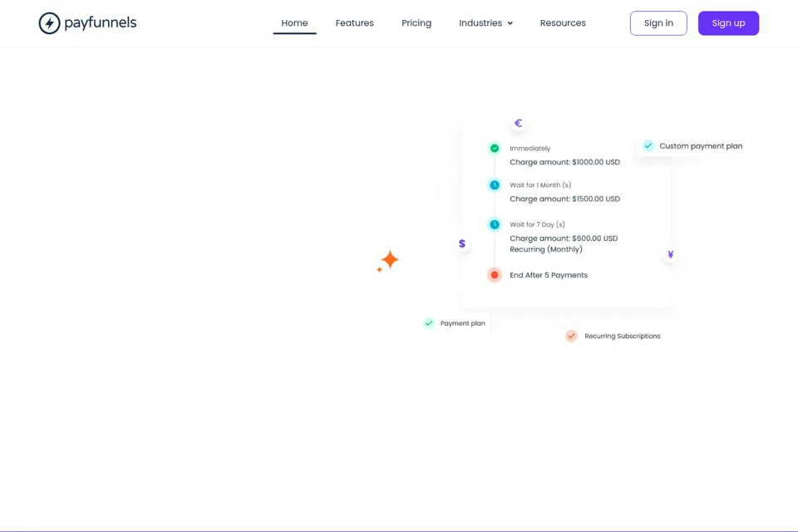Click the red checkmark on Recurring Subscriptions
Viewport: 798px width, 532px height.
tap(572, 336)
